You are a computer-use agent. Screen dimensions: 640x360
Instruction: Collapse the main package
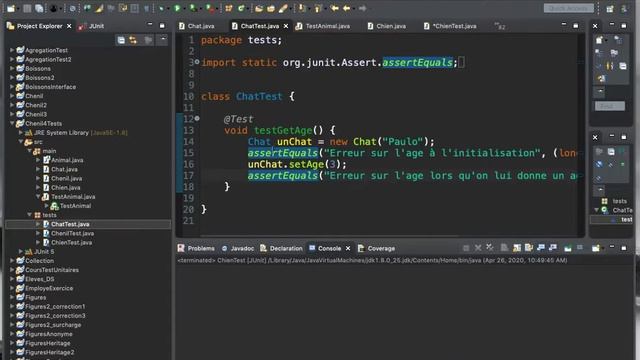coord(29,151)
